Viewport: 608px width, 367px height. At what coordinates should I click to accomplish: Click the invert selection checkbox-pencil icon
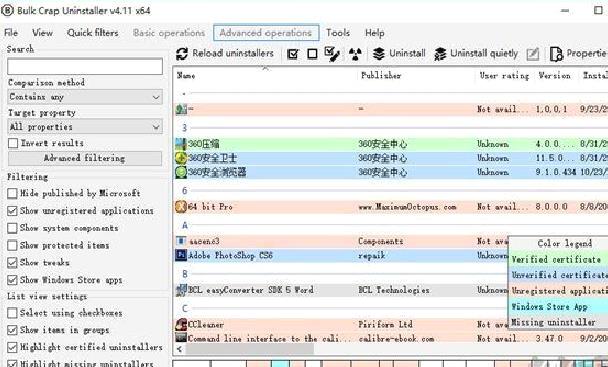tap(332, 54)
